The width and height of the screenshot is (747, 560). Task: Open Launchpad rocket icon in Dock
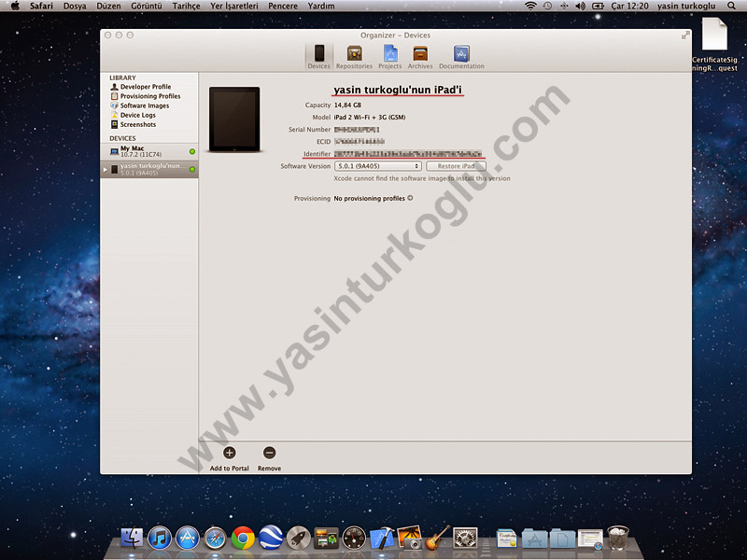coord(299,539)
